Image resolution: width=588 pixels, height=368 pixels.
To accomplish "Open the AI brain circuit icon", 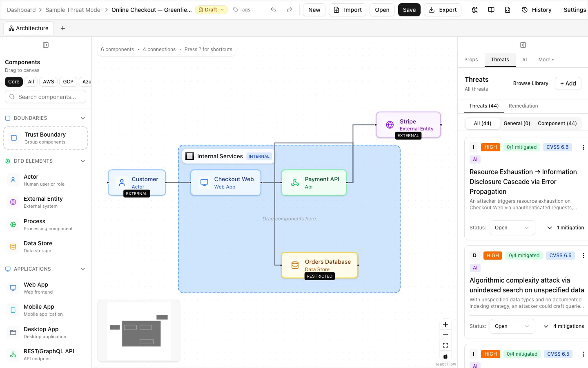I will pyautogui.click(x=474, y=10).
